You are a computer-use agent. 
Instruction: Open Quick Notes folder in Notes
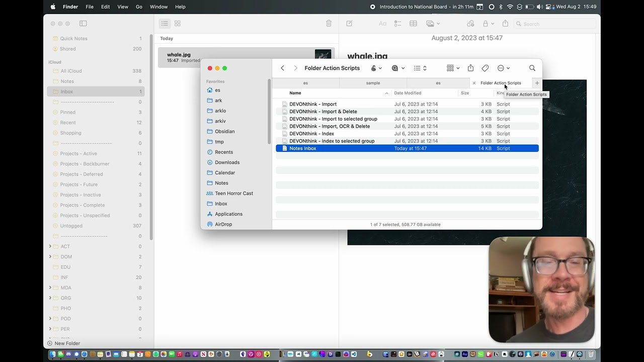click(96, 39)
